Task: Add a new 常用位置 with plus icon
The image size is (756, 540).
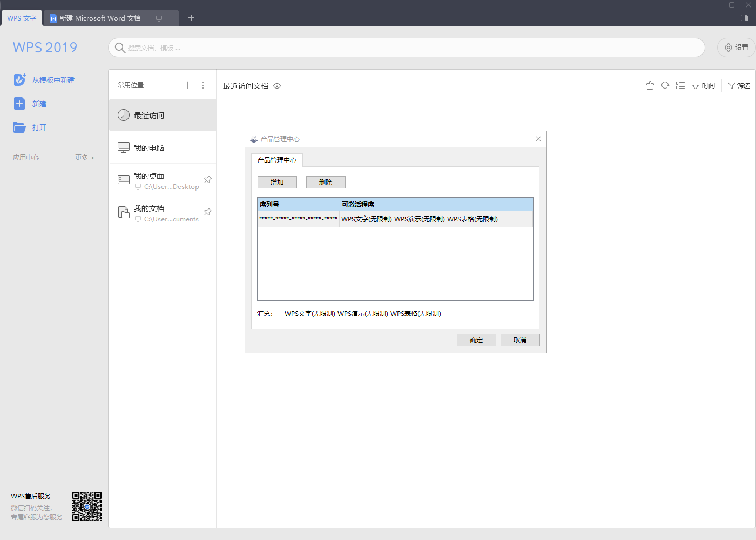Action: [x=187, y=85]
